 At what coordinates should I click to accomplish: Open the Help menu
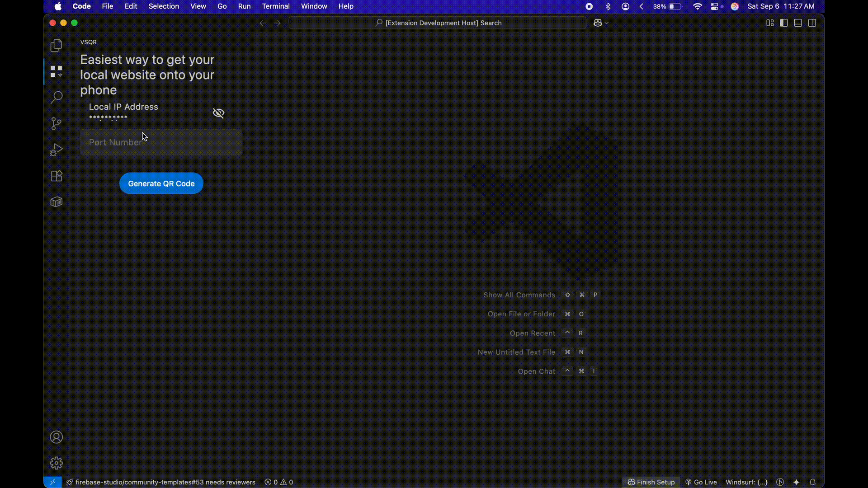[x=346, y=6]
